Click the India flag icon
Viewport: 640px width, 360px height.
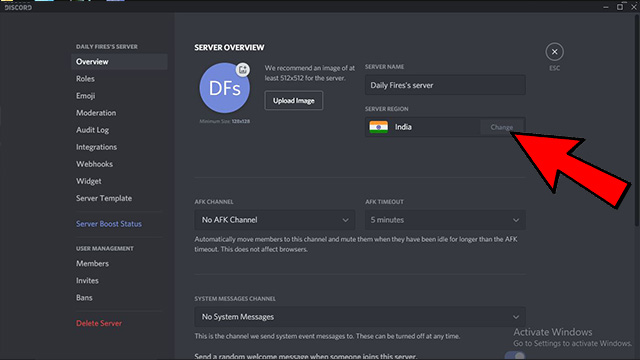tap(378, 127)
